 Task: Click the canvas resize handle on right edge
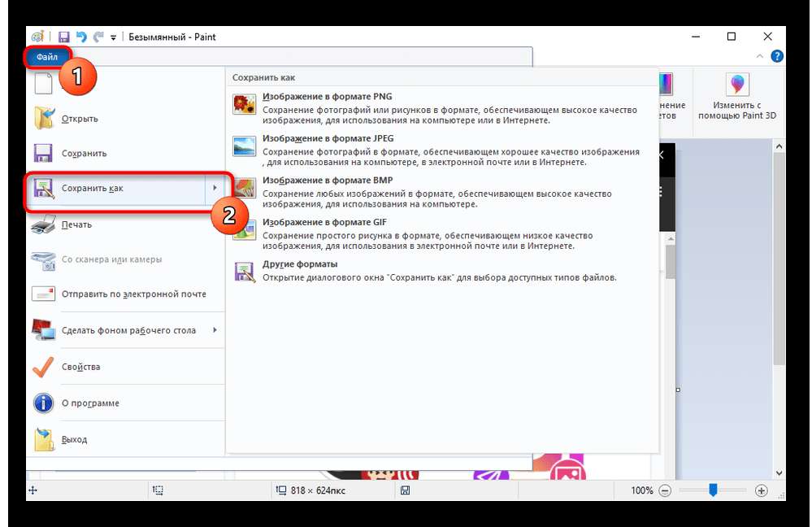click(x=678, y=390)
